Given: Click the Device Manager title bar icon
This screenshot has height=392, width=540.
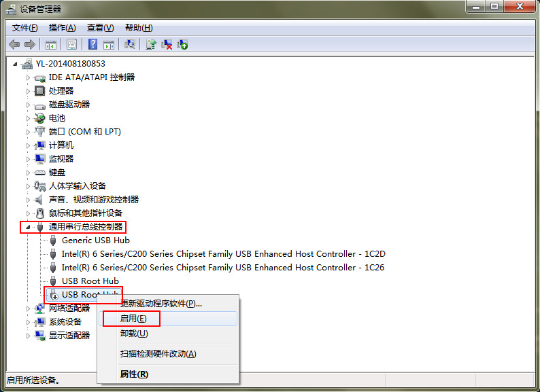Looking at the screenshot, I should (11, 8).
